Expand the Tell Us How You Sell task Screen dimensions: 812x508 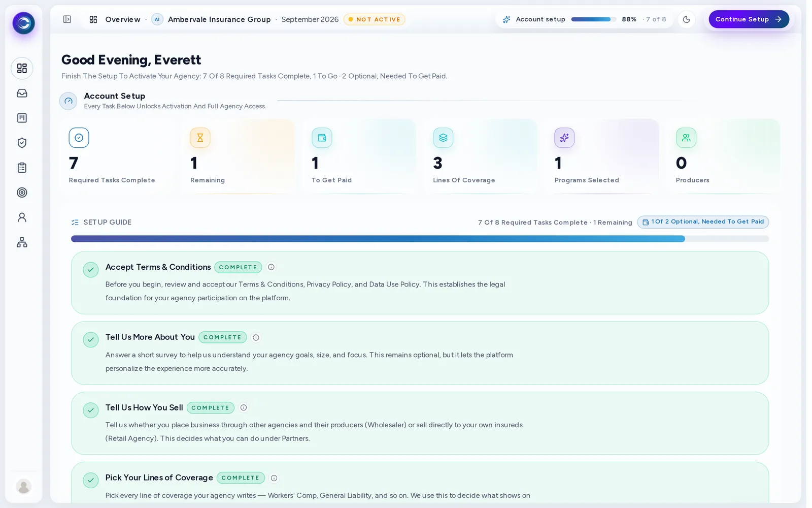click(420, 423)
